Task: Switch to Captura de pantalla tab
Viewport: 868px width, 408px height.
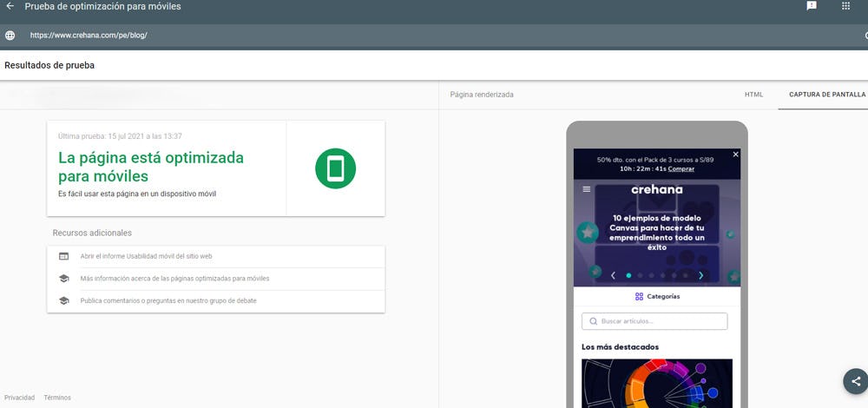Action: pos(826,94)
